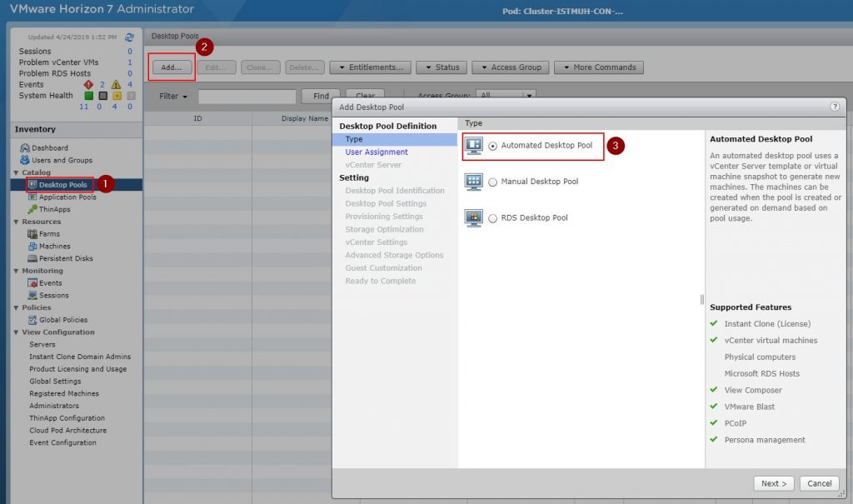Click the Persistent Disks icon
The image size is (853, 504).
click(x=32, y=258)
